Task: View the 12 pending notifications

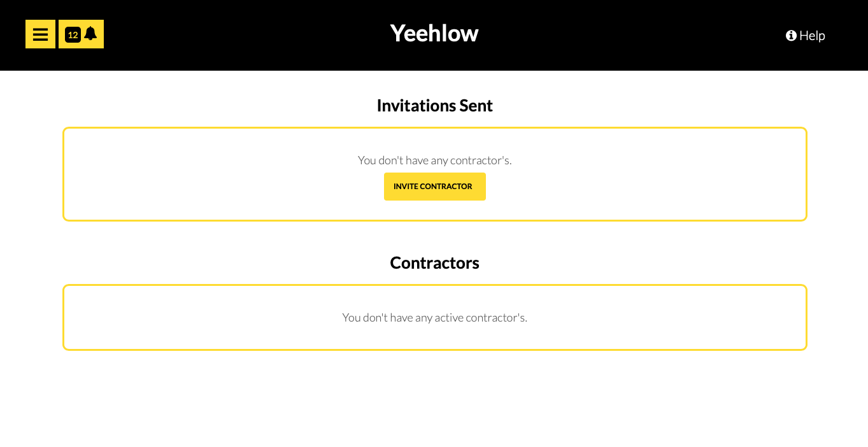Action: pos(81,34)
